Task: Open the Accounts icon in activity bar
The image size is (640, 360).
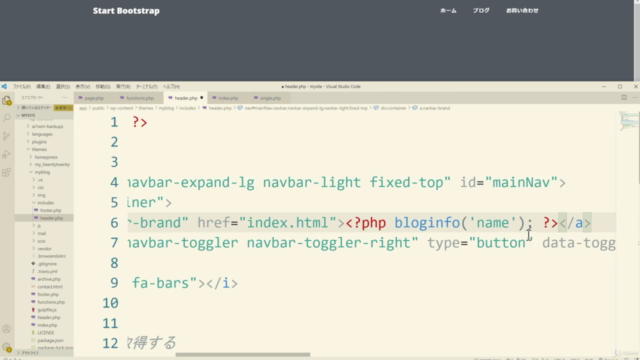Action: pos(7,329)
